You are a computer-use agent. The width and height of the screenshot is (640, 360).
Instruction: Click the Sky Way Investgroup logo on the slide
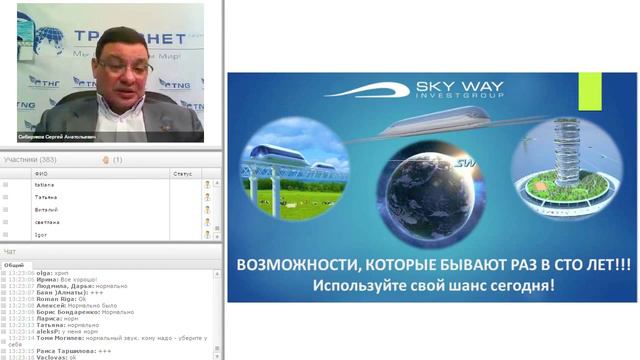click(414, 90)
